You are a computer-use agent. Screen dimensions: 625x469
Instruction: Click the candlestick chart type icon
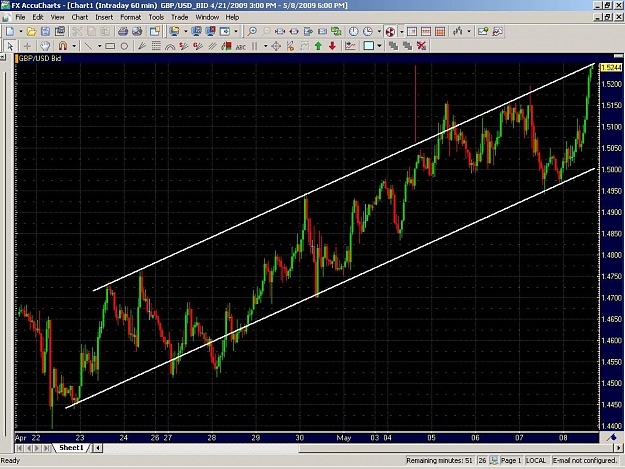(458, 31)
